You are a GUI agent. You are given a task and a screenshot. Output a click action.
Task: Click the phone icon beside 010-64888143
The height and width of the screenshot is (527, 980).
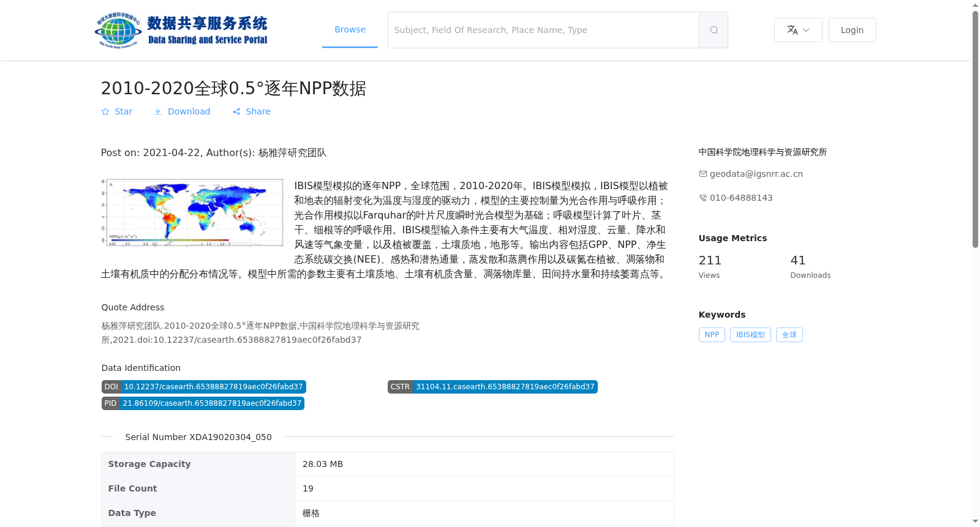(x=703, y=198)
